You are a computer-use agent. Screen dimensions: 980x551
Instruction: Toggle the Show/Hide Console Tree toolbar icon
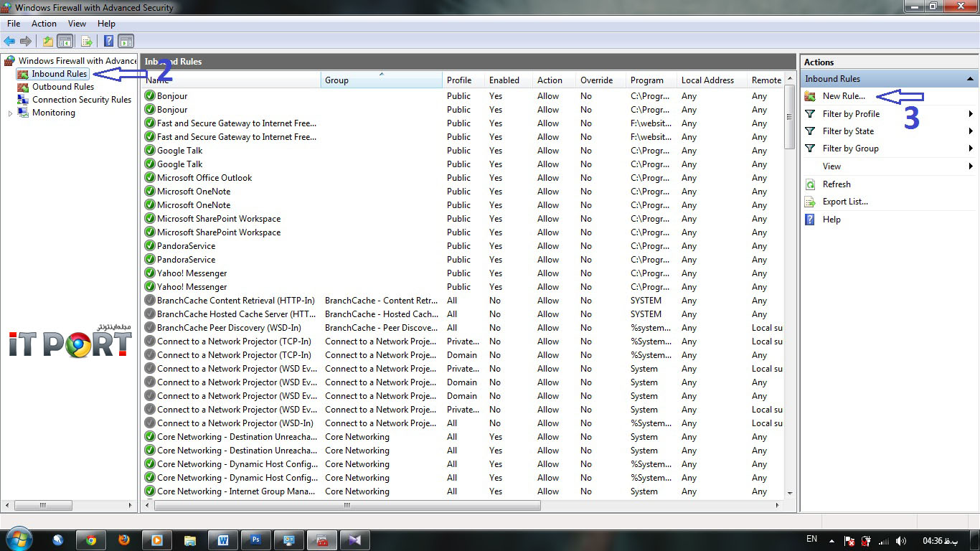(x=65, y=41)
